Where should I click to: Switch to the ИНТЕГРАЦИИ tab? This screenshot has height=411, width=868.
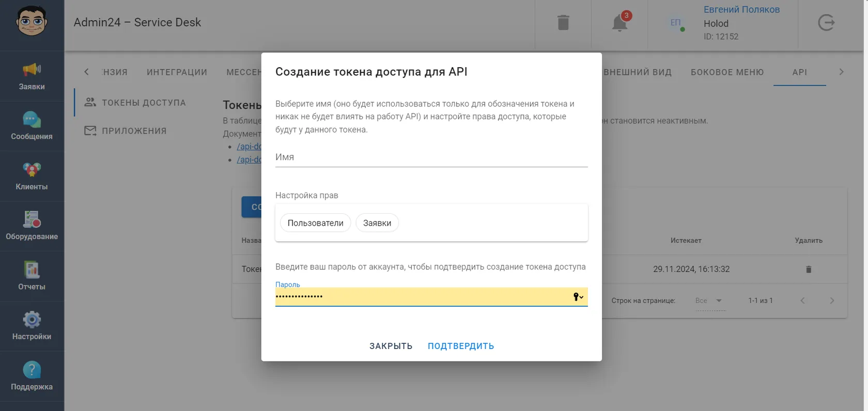(177, 72)
